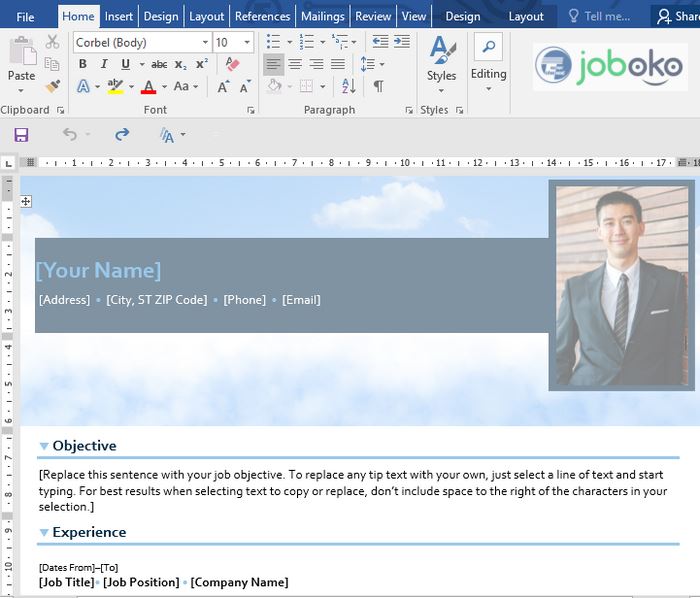Image resolution: width=700 pixels, height=598 pixels.
Task: Open the Borders dropdown arrow
Action: 323,87
